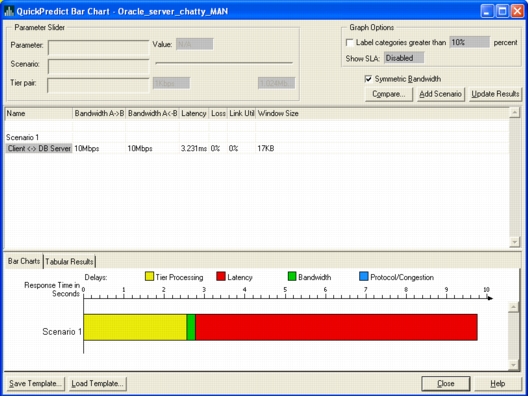Click the Scenario input field
This screenshot has height=398, width=530.
coord(98,66)
